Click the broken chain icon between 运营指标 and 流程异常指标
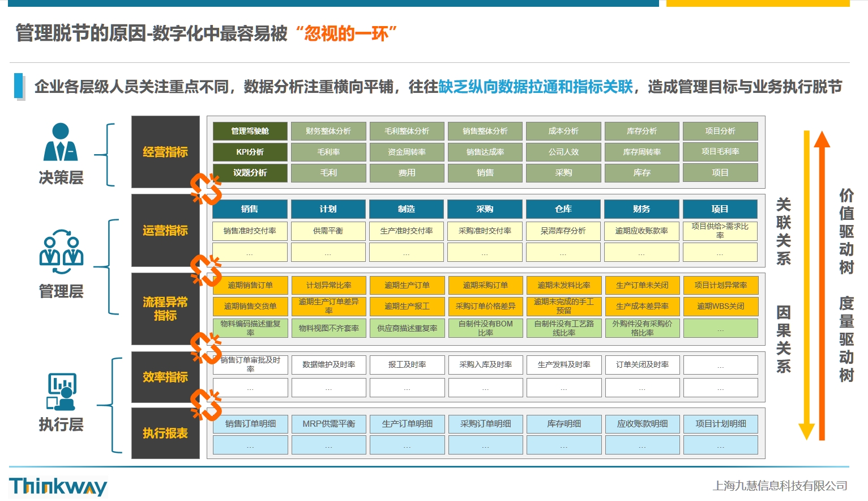The width and height of the screenshot is (868, 501). point(206,270)
